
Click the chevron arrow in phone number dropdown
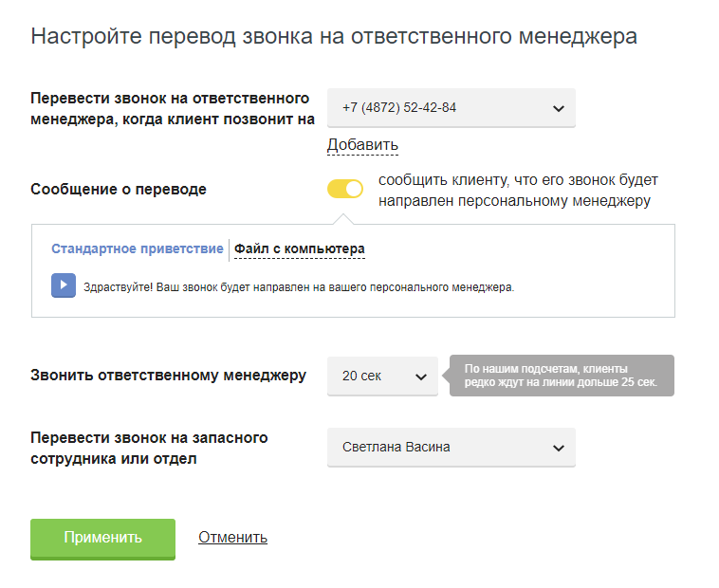coord(558,108)
